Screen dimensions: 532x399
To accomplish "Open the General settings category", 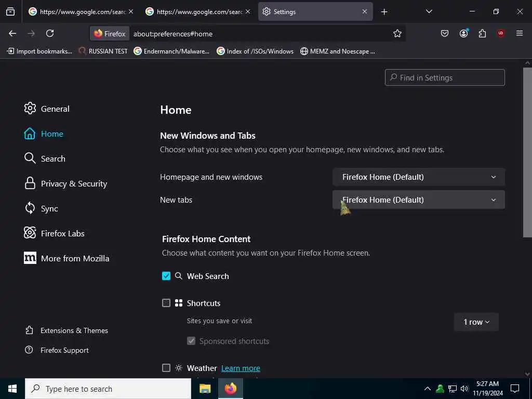I will coord(47,109).
